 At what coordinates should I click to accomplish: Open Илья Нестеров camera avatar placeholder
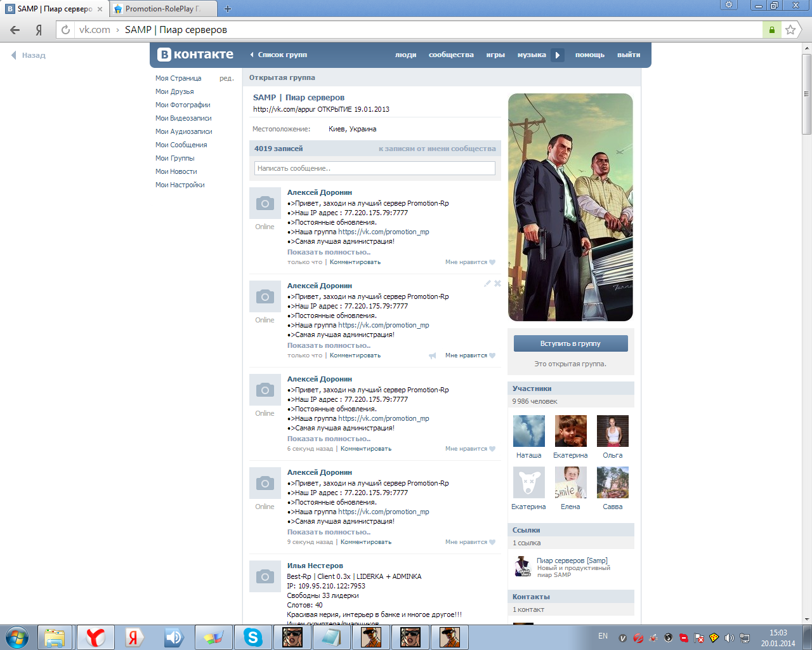coord(265,576)
